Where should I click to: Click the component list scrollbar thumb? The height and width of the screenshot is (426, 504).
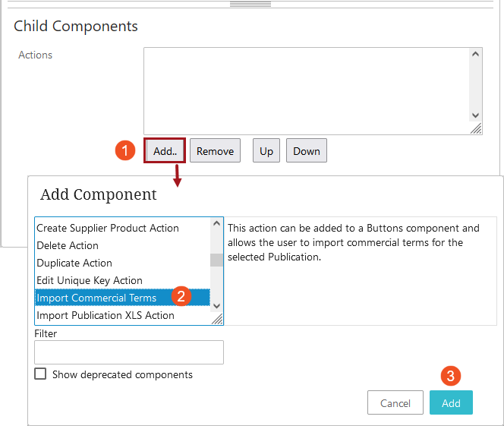click(x=216, y=260)
